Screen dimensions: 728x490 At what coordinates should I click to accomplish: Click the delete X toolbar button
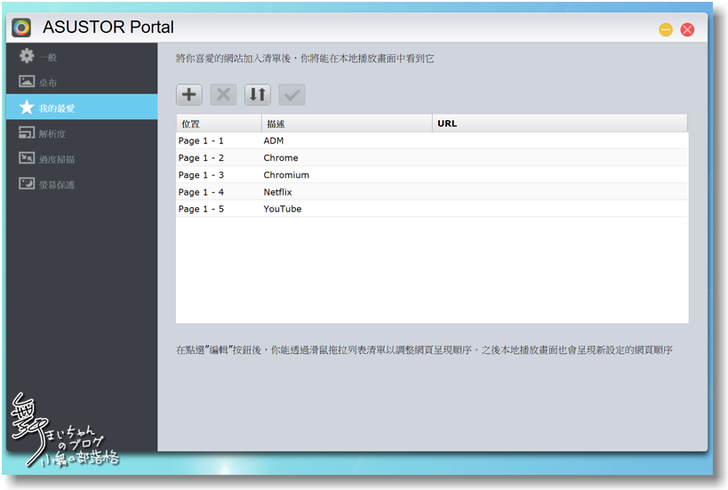click(x=223, y=95)
